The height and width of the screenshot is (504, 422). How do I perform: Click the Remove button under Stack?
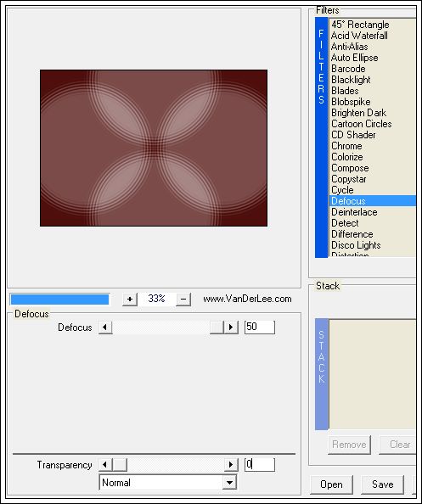(349, 445)
